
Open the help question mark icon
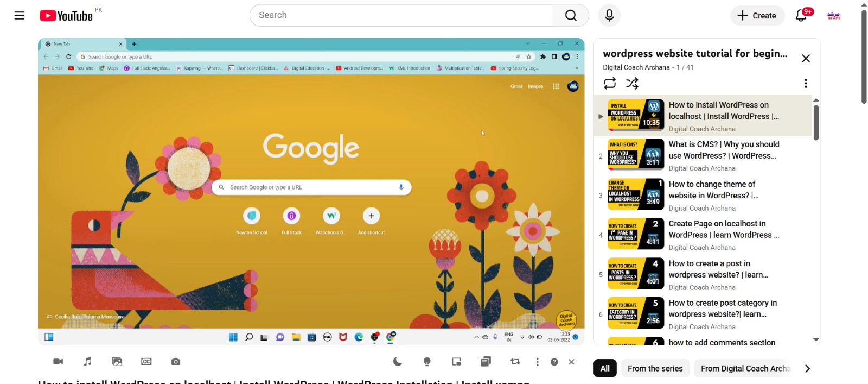click(x=554, y=362)
